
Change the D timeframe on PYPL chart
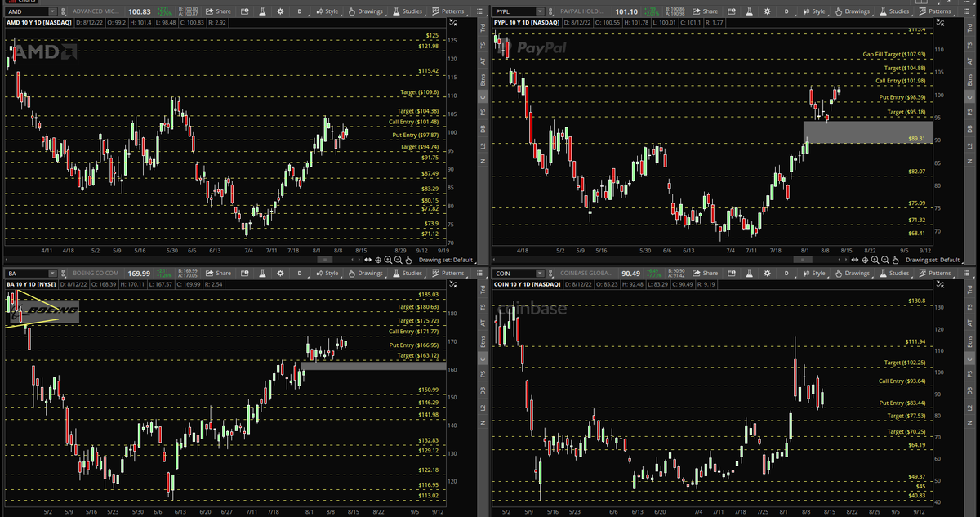(787, 11)
